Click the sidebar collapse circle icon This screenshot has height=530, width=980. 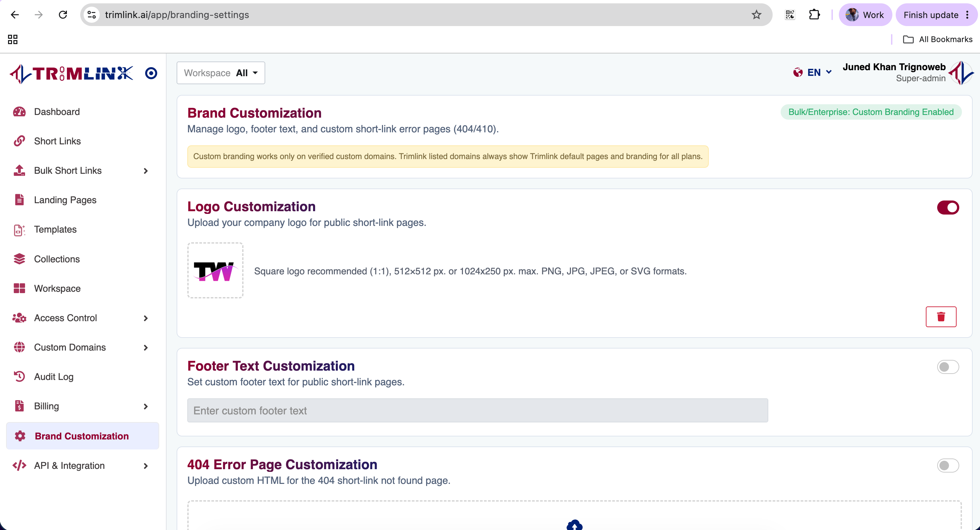(151, 73)
